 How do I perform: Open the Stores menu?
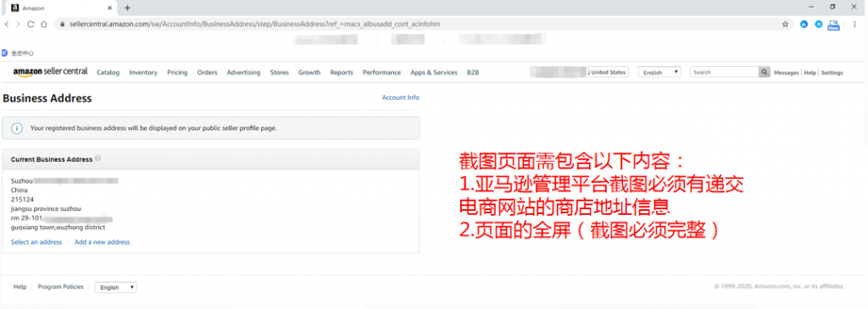point(279,73)
